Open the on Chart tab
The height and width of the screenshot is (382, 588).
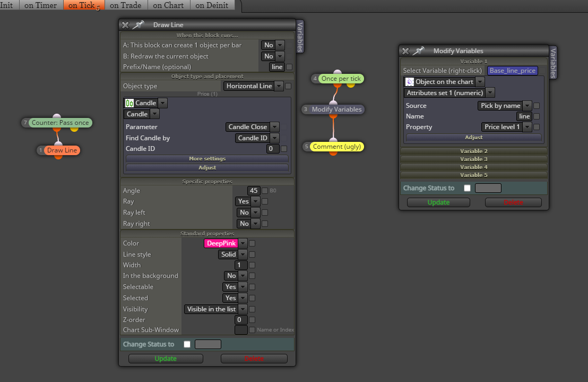(168, 5)
